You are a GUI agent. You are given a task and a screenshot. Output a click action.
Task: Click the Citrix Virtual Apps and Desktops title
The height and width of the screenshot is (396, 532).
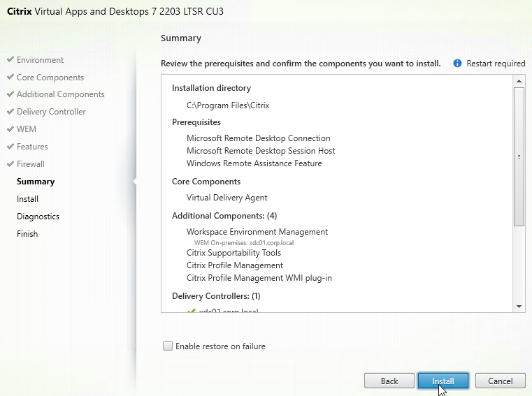(115, 12)
